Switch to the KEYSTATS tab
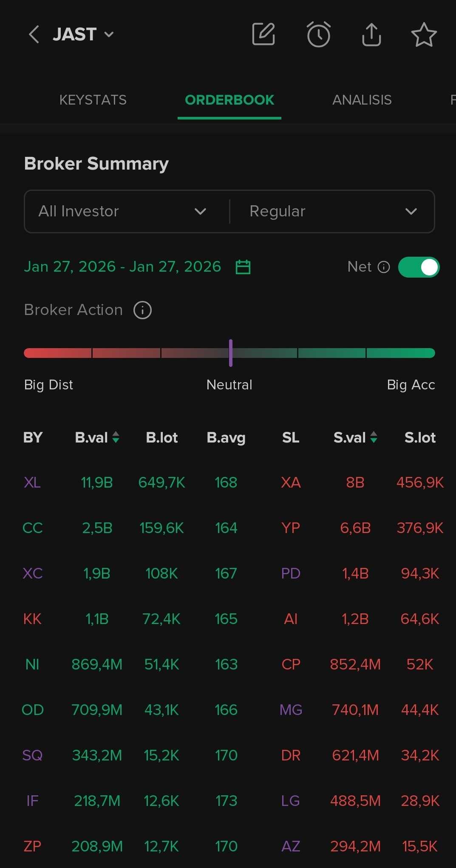This screenshot has height=868, width=456. click(x=93, y=100)
